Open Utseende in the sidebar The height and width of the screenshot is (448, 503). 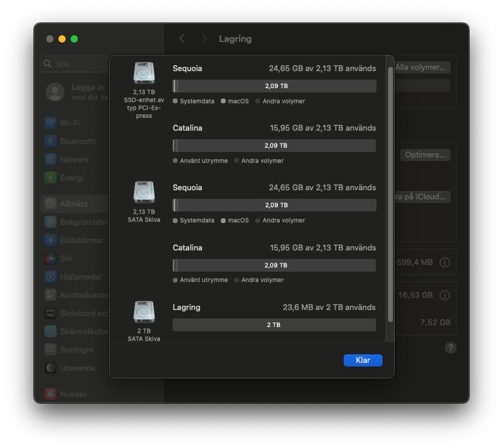(77, 368)
